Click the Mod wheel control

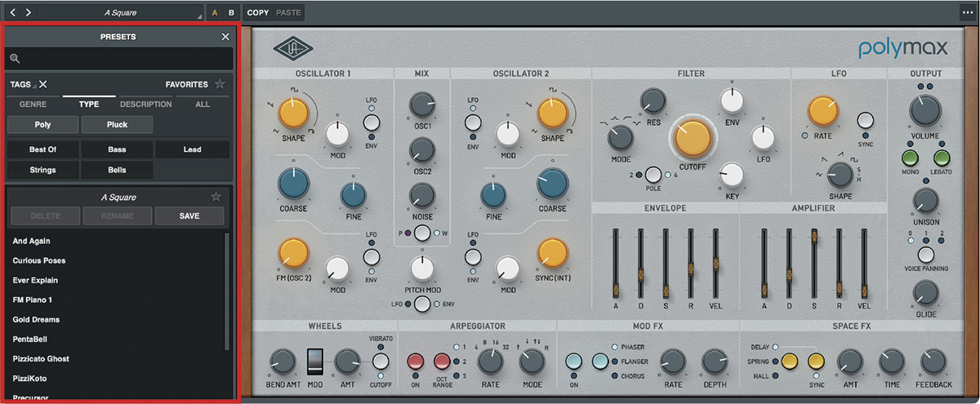click(x=315, y=362)
